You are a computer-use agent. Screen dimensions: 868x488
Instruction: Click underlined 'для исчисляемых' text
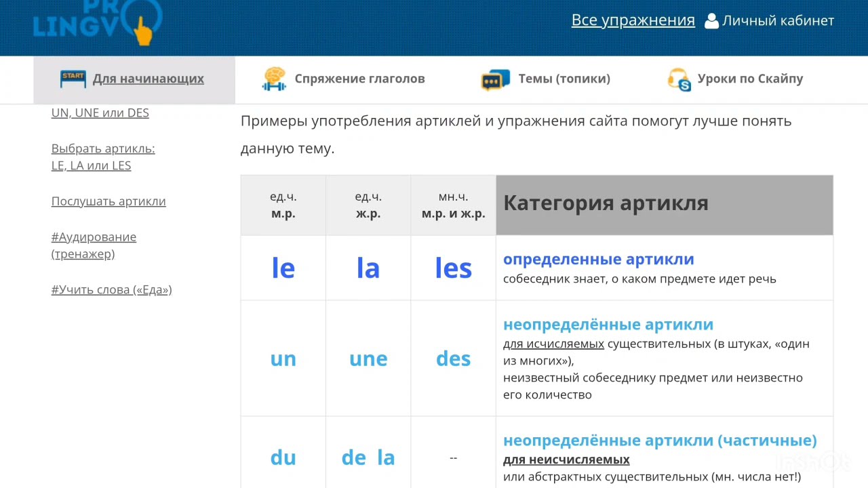coord(553,344)
